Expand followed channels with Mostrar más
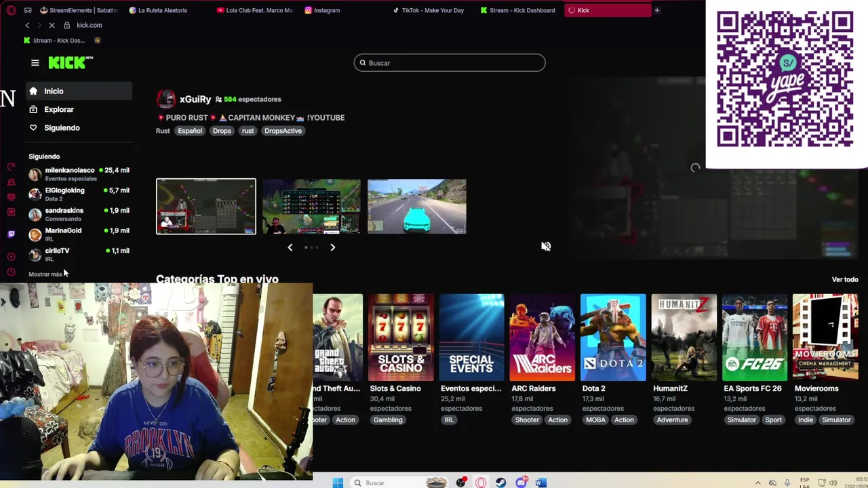 tap(45, 274)
